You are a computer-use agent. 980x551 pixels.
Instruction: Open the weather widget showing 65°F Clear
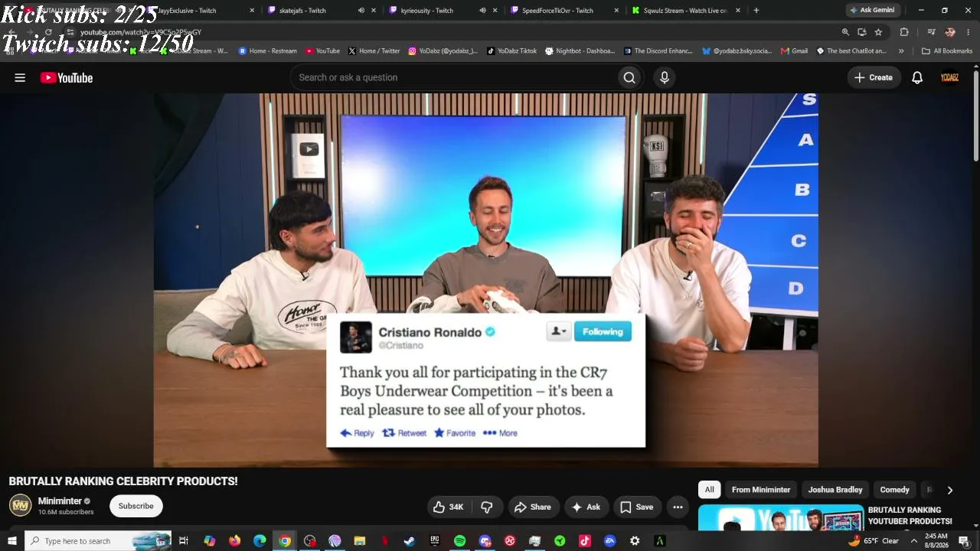click(873, 541)
